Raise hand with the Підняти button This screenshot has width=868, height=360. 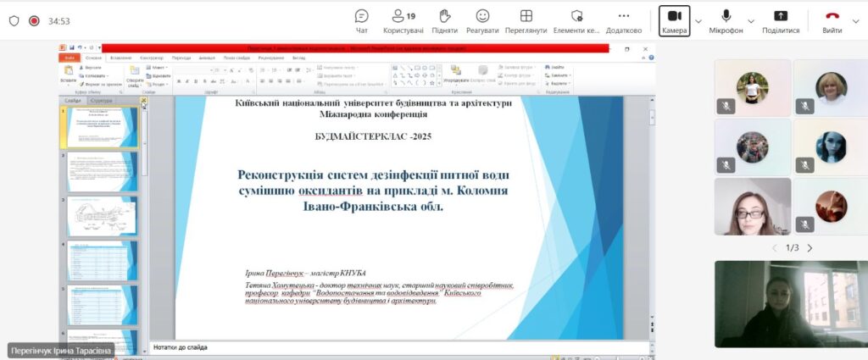click(x=444, y=20)
